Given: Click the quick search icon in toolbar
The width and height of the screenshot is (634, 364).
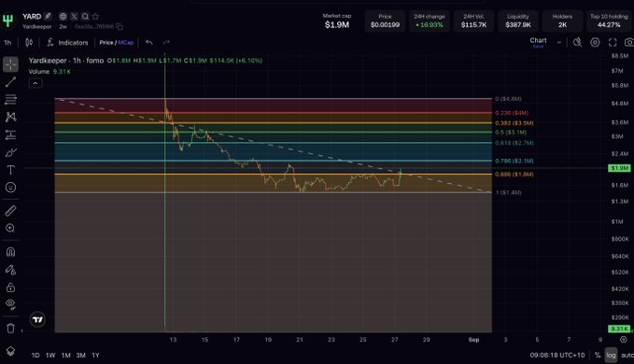Looking at the screenshot, I should pyautogui.click(x=577, y=42).
